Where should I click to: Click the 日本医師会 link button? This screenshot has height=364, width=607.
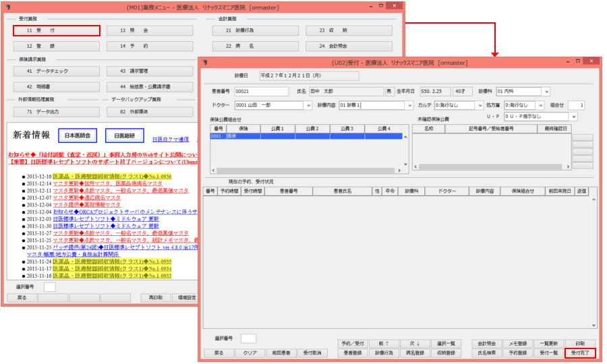[78, 135]
